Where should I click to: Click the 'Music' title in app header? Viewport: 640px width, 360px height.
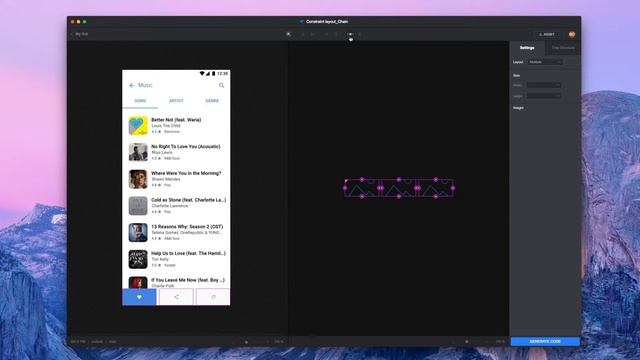pos(145,85)
